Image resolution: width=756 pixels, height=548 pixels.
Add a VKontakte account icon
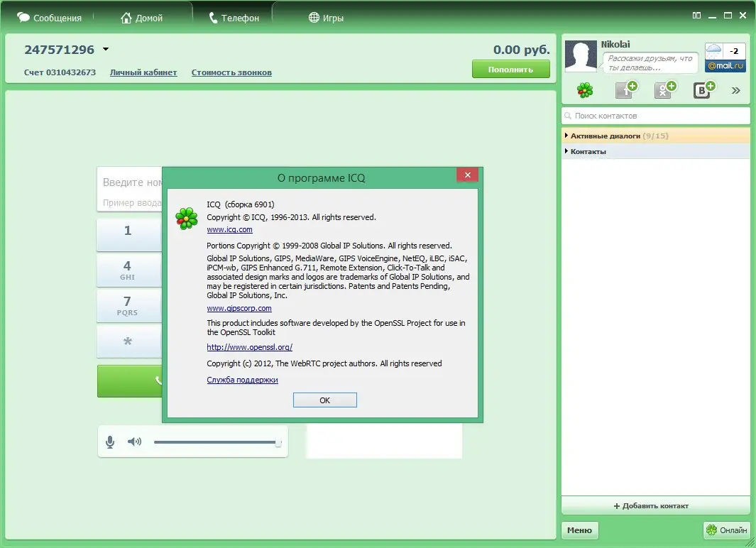tap(704, 89)
